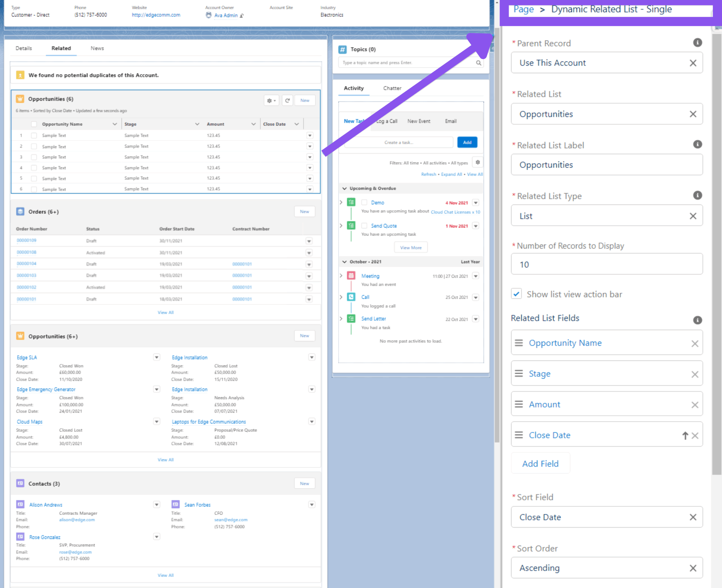
Task: Open activity filter settings gear icon
Action: 477,162
